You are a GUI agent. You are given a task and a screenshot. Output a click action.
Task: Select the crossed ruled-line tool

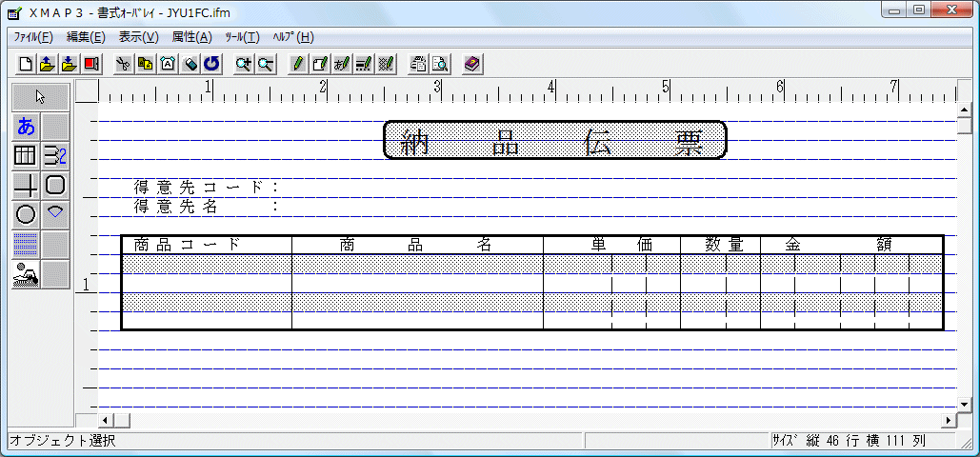pyautogui.click(x=27, y=185)
